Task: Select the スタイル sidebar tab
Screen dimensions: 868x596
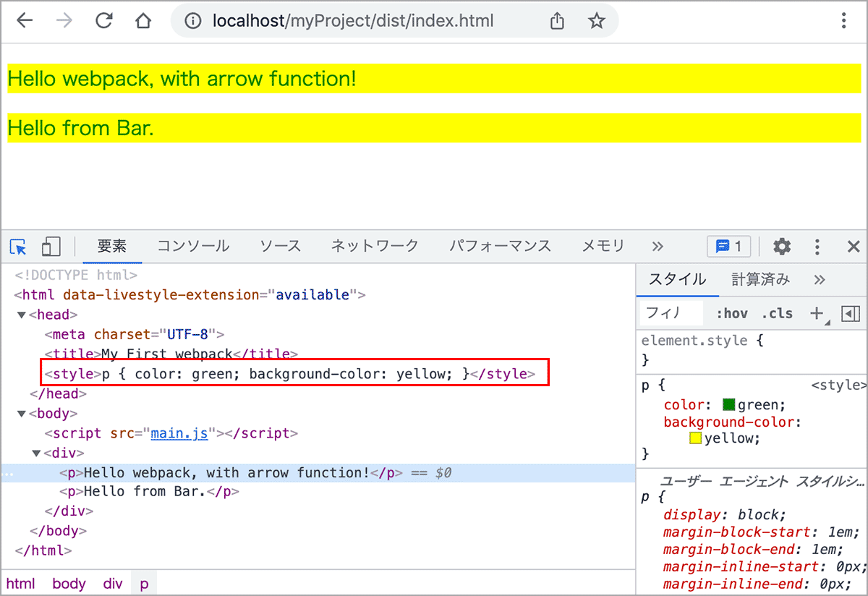Action: point(677,280)
